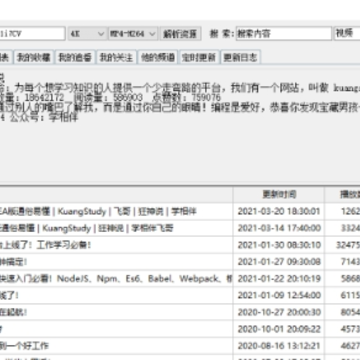Switch to the 更新日志 tab
The image size is (360, 360).
pos(240,57)
